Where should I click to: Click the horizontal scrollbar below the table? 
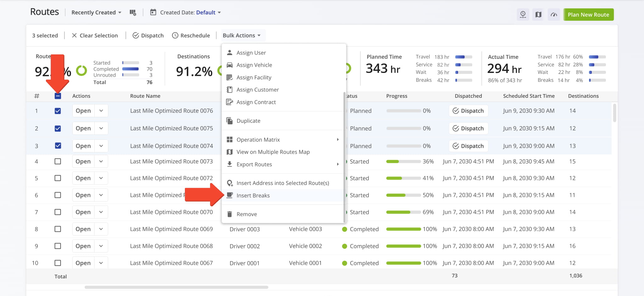coord(176,287)
